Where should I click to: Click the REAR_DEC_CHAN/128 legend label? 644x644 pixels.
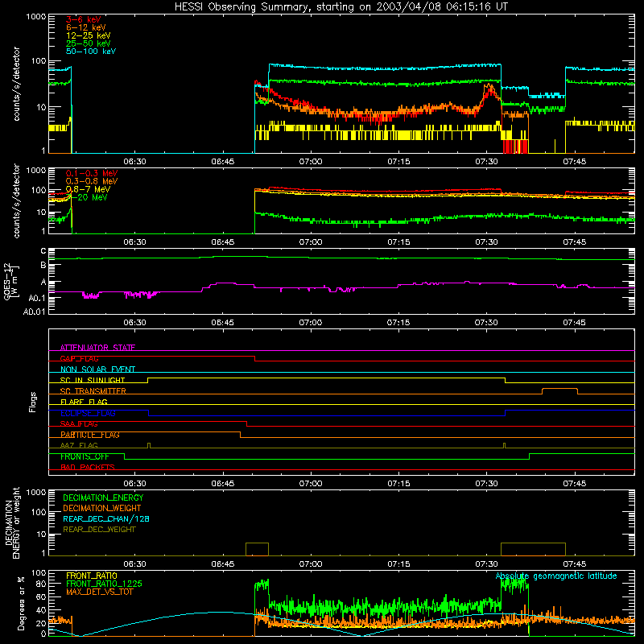[106, 518]
